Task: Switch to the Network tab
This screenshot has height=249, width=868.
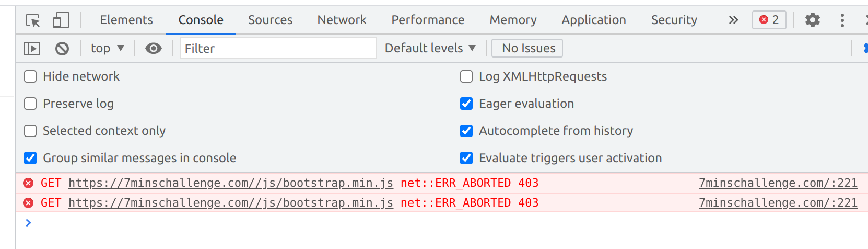Action: [342, 20]
